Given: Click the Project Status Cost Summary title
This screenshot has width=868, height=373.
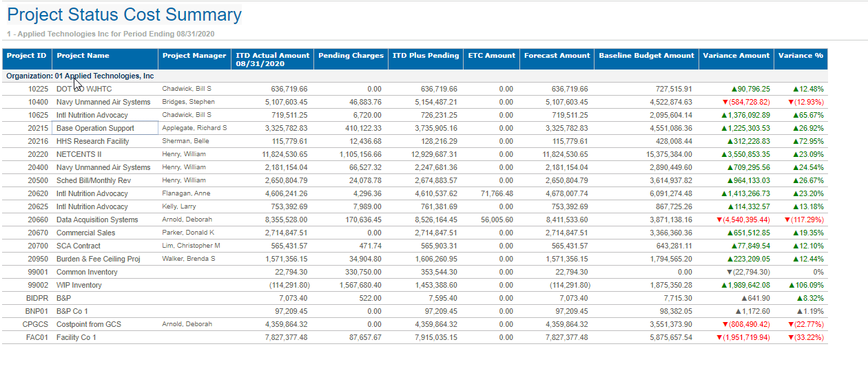Looking at the screenshot, I should 124,15.
